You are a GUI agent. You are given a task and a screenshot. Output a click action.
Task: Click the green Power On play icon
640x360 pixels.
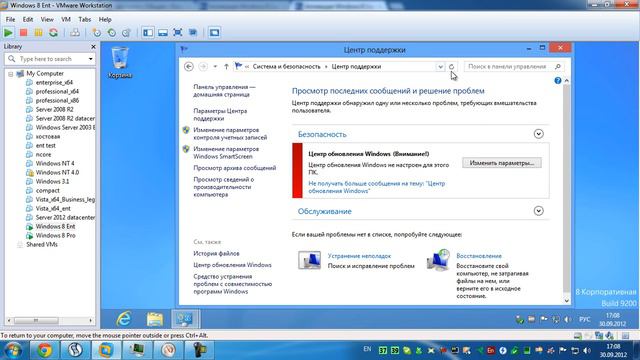(8, 33)
